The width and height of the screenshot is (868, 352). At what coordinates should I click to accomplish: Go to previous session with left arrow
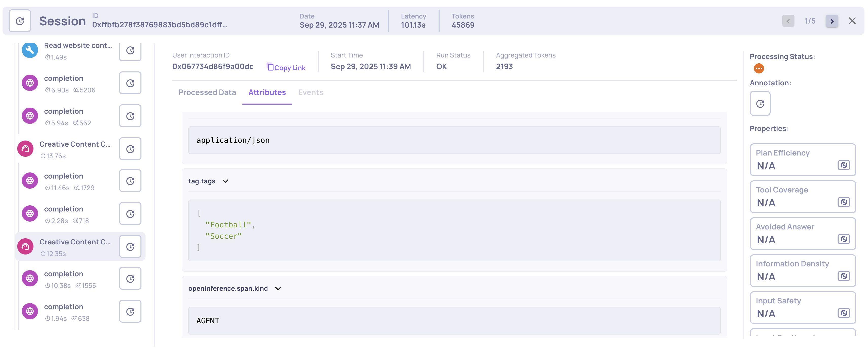pos(788,21)
